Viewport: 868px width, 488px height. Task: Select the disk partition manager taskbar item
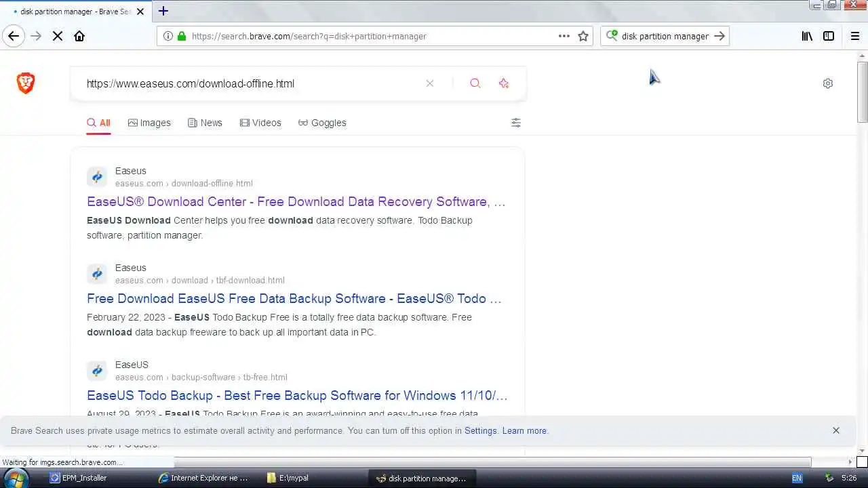(421, 478)
